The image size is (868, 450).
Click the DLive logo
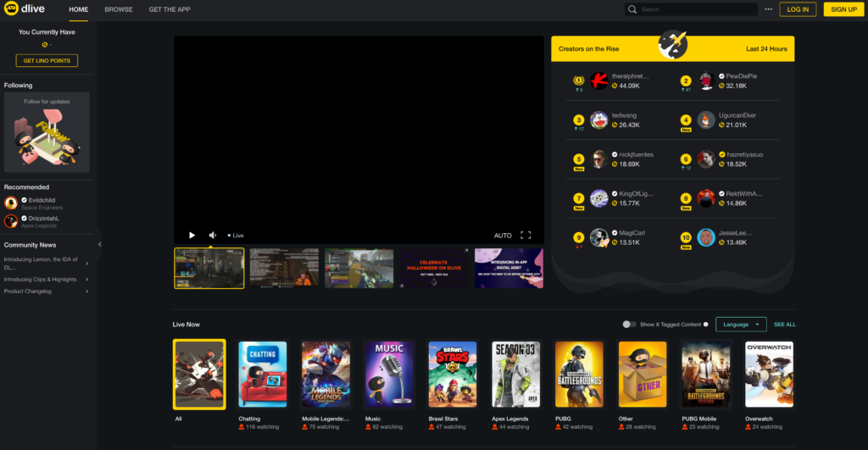(x=25, y=8)
